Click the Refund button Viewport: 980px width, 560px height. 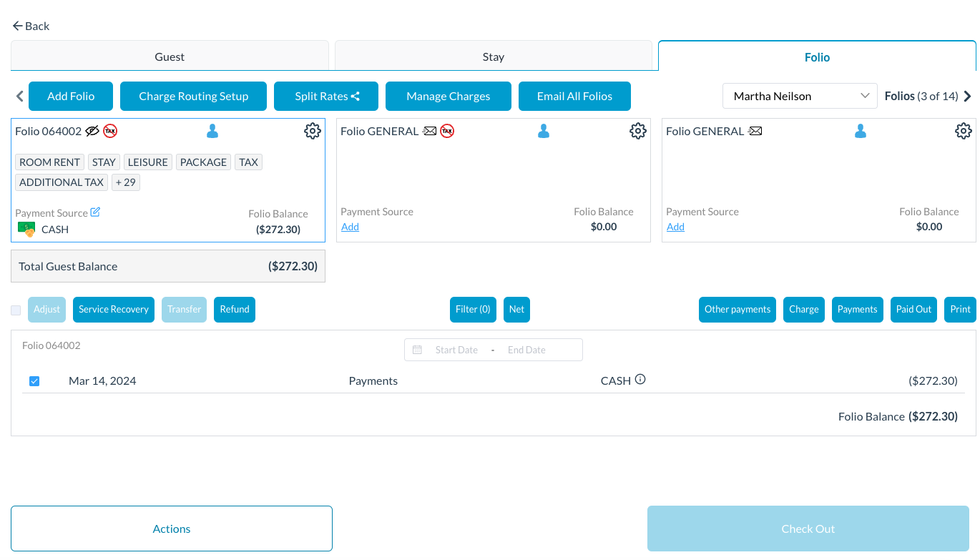(x=235, y=310)
